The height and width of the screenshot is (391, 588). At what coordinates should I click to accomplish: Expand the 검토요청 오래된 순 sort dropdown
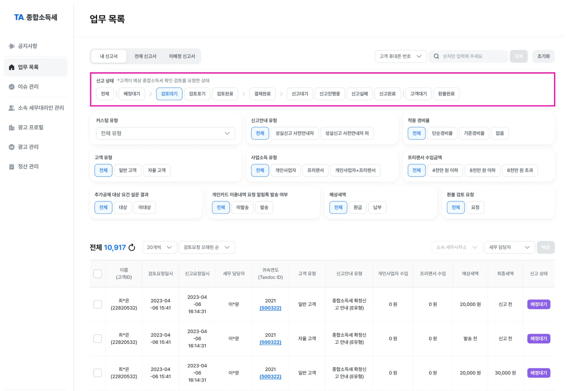pos(207,247)
